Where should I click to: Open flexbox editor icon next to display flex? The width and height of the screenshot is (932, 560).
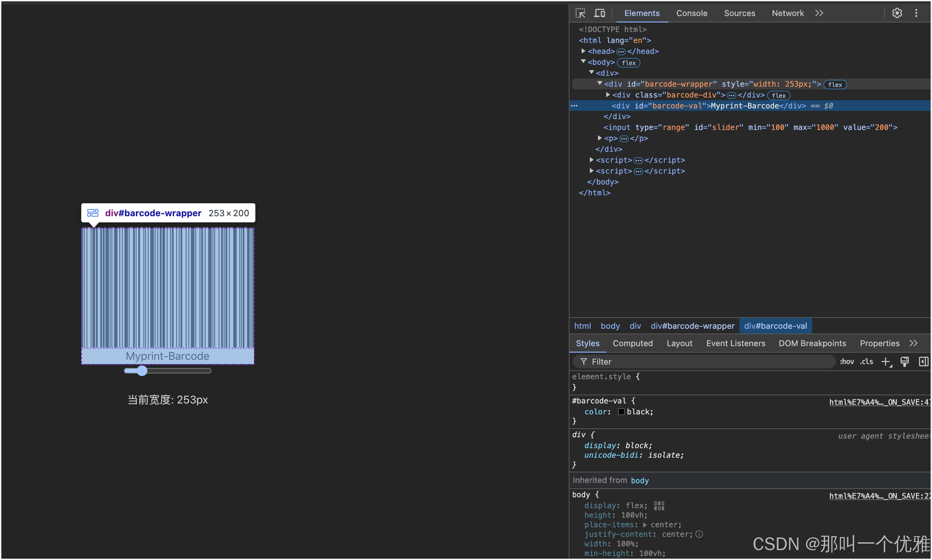(659, 506)
